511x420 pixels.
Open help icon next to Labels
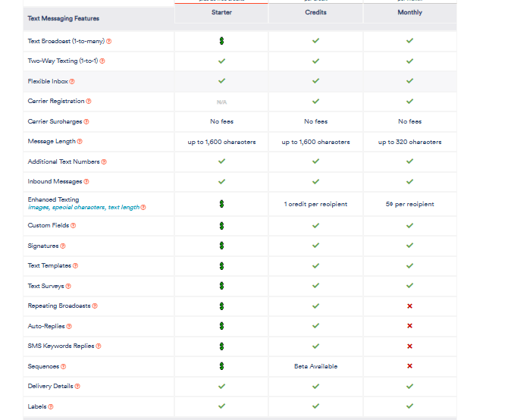(x=51, y=406)
